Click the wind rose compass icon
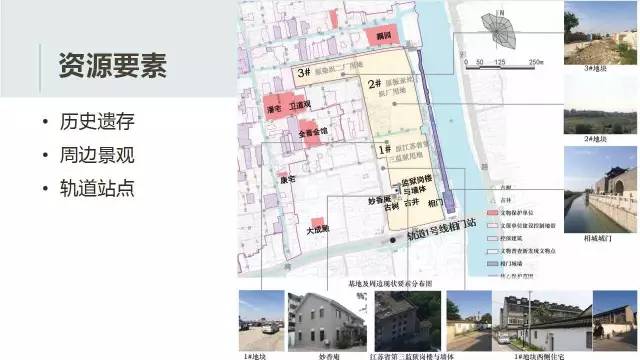This screenshot has height=360, width=640. pos(499,29)
